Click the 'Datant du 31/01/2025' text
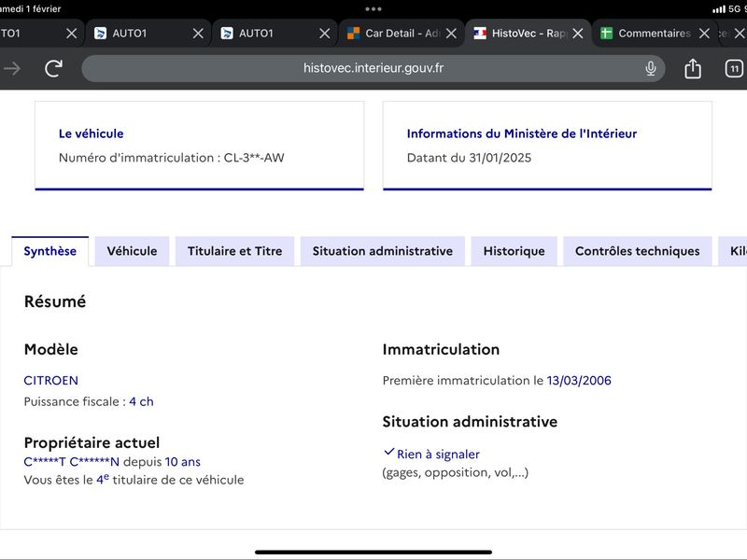 [470, 158]
